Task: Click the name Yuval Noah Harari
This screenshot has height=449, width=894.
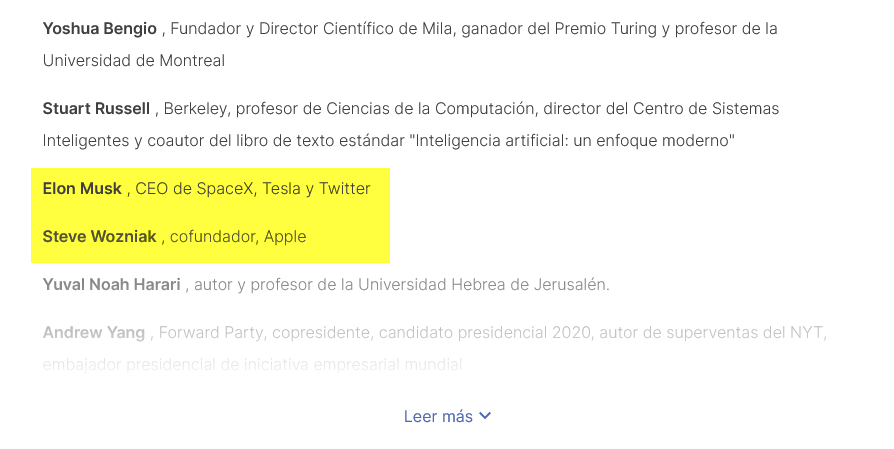Action: click(x=111, y=284)
